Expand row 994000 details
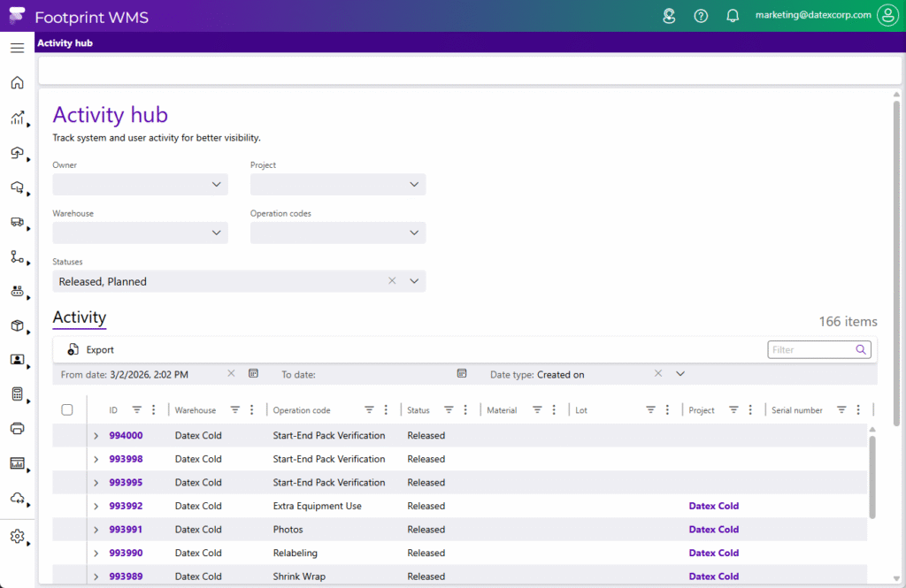Viewport: 906px width, 588px height. (x=96, y=436)
